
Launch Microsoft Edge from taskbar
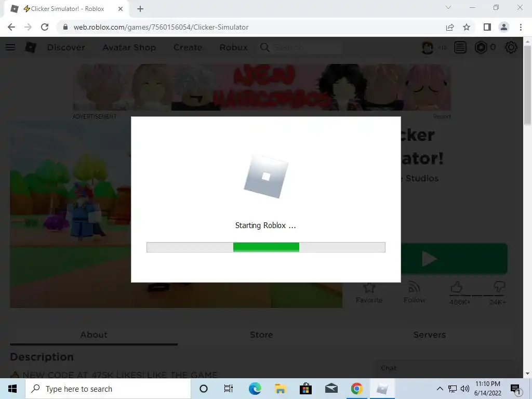point(255,389)
